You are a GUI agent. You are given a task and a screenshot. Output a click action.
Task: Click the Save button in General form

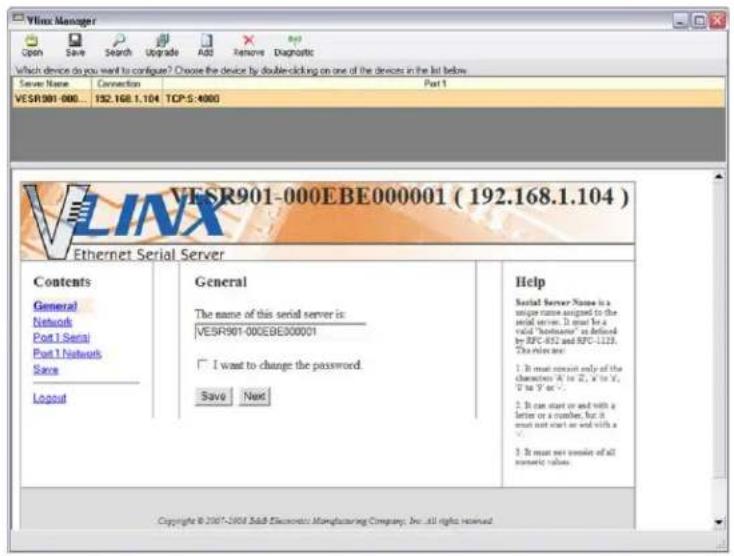(x=213, y=396)
